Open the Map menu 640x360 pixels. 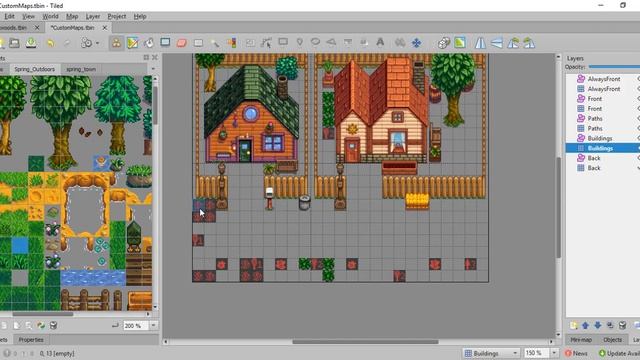pyautogui.click(x=72, y=16)
